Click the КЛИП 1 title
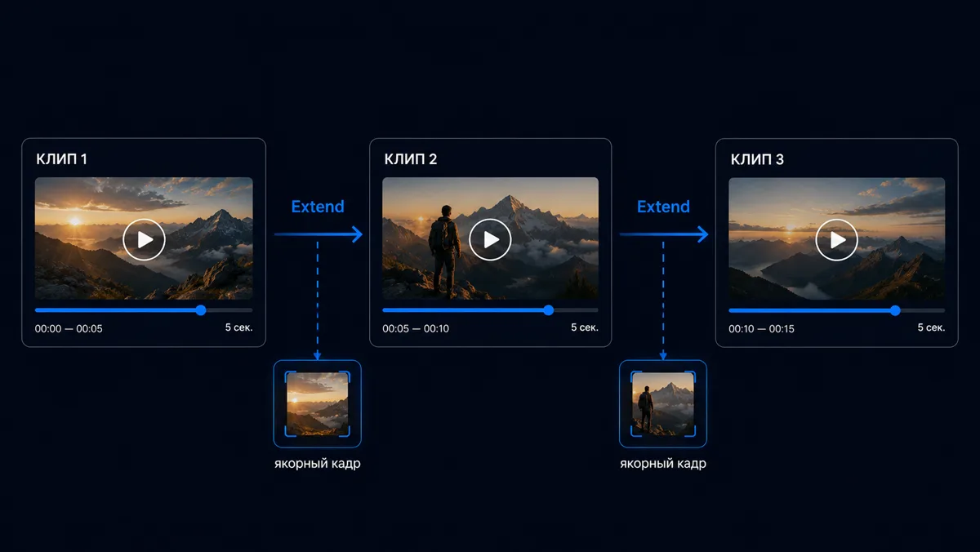 [61, 159]
